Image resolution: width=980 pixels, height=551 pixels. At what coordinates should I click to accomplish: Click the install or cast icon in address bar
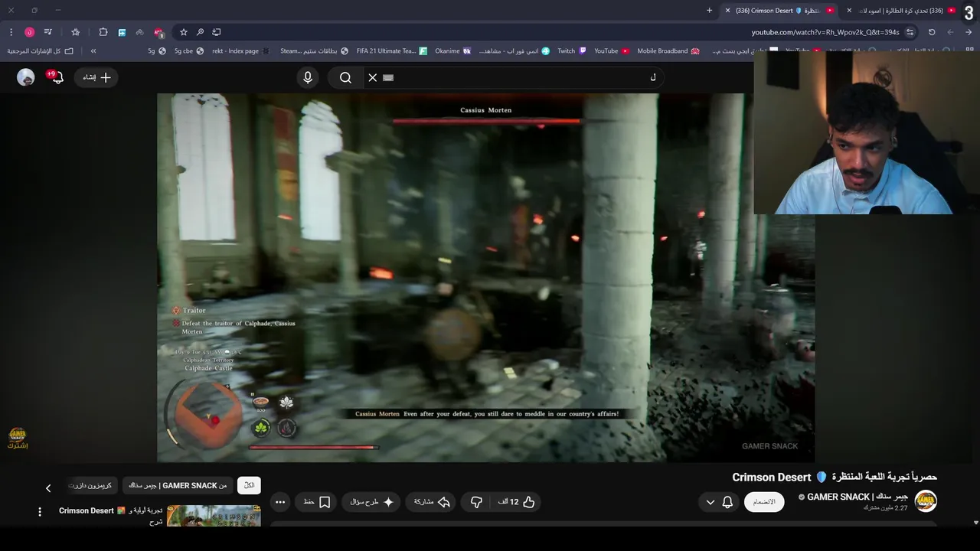click(x=217, y=32)
